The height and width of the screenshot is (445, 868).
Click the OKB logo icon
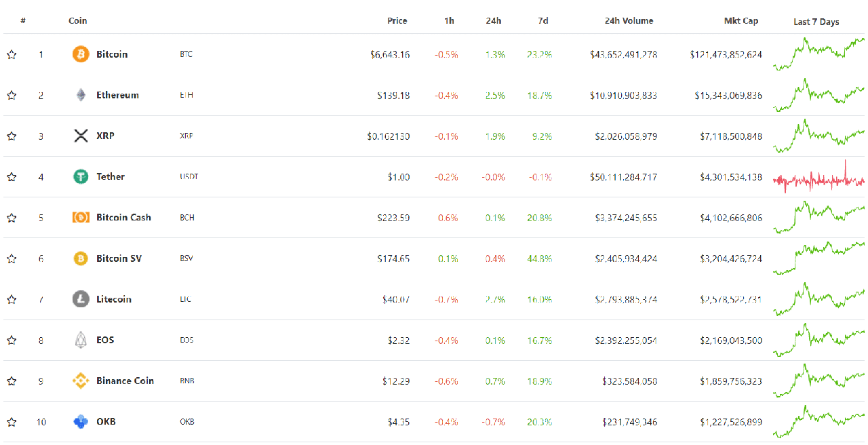tap(81, 421)
